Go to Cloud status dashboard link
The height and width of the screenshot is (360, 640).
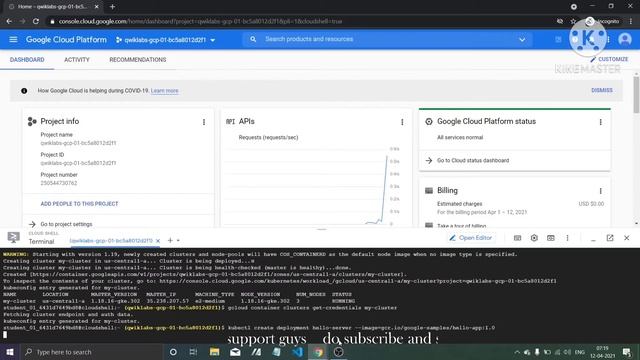[x=473, y=160]
